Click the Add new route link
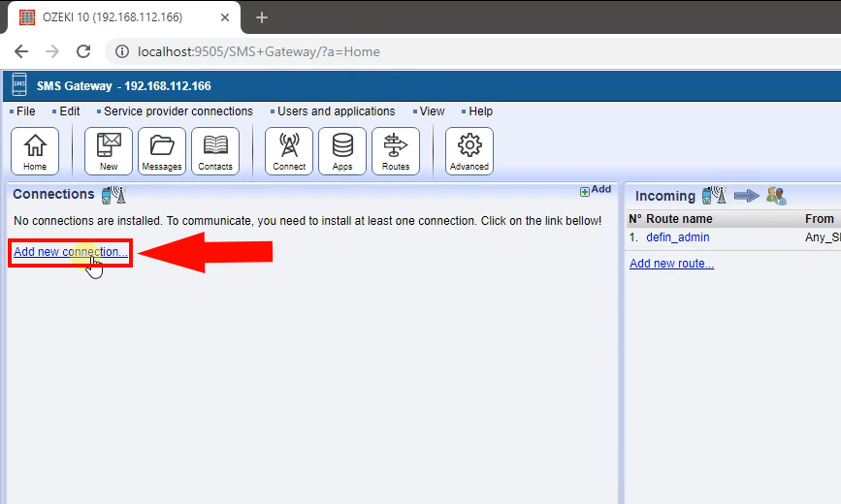This screenshot has width=841, height=504. [x=671, y=264]
